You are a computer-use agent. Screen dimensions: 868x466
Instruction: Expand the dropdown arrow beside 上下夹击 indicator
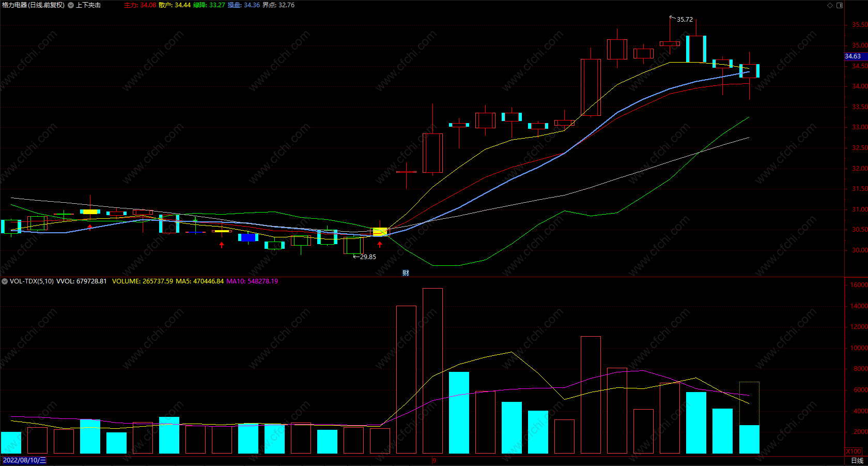coord(71,5)
